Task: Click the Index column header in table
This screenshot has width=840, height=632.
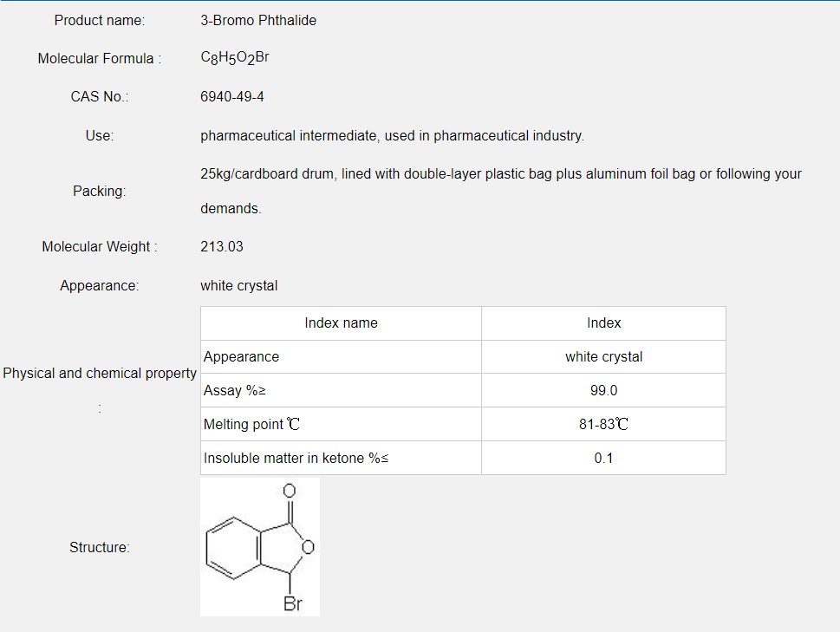Action: [x=603, y=323]
